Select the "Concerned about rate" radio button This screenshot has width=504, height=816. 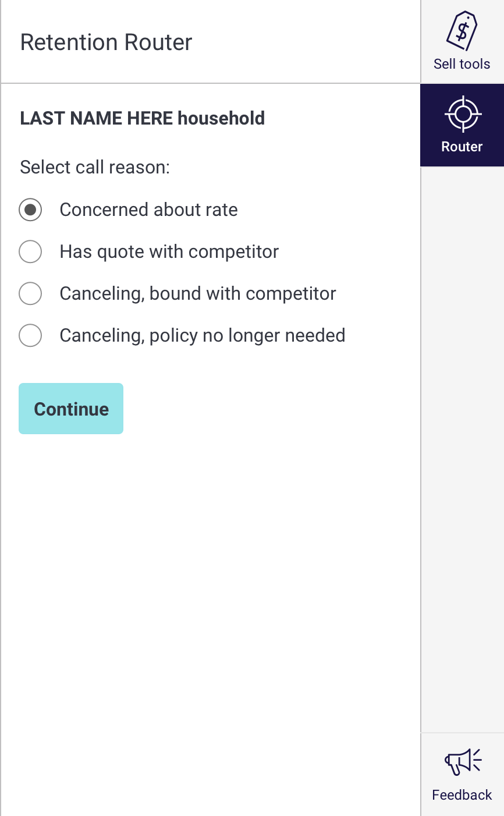pyautogui.click(x=30, y=210)
